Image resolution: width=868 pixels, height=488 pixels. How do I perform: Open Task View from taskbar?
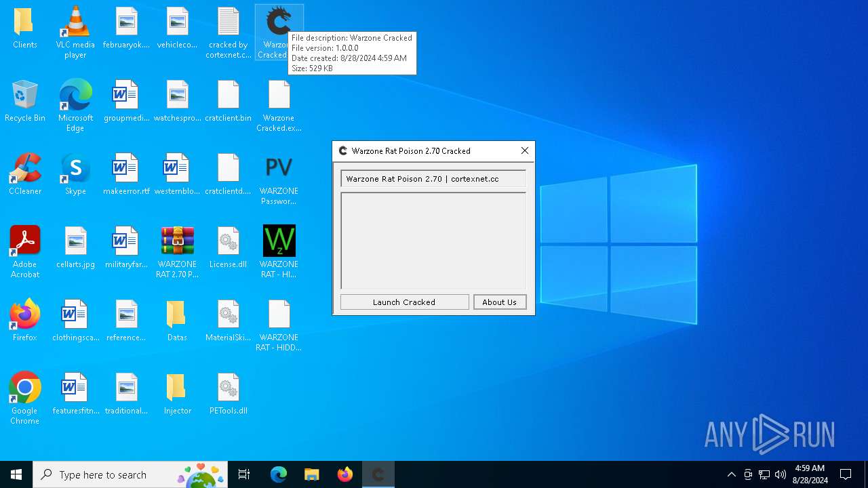[244, 474]
